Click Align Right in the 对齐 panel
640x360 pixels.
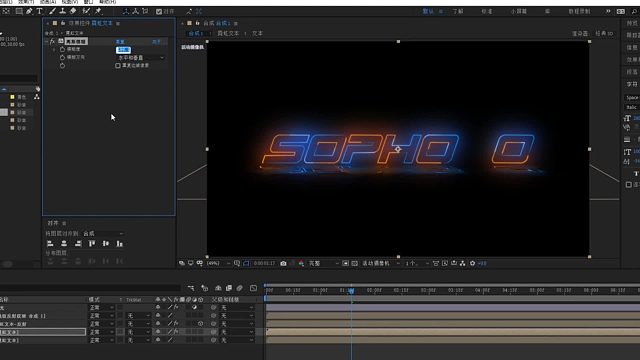click(78, 244)
